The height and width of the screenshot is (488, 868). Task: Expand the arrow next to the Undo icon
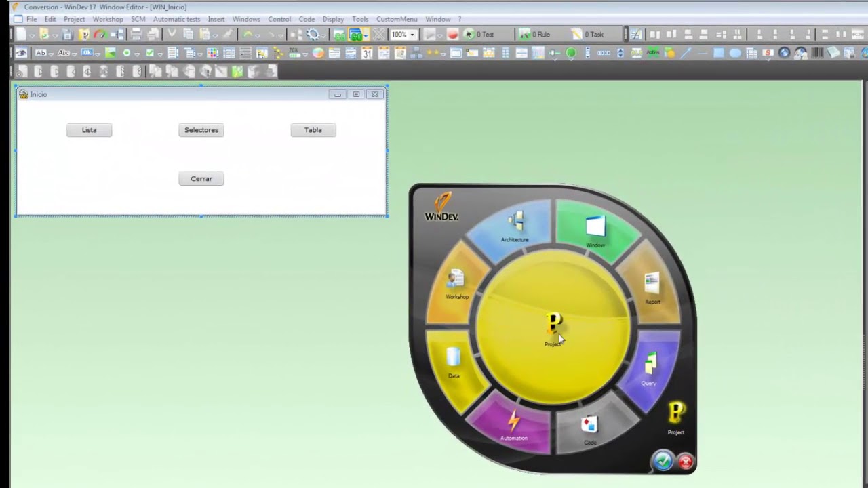point(258,36)
